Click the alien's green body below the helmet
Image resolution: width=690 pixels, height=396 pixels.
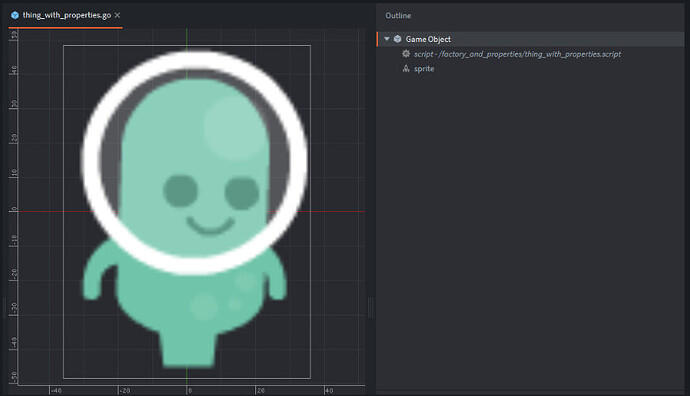(x=189, y=304)
